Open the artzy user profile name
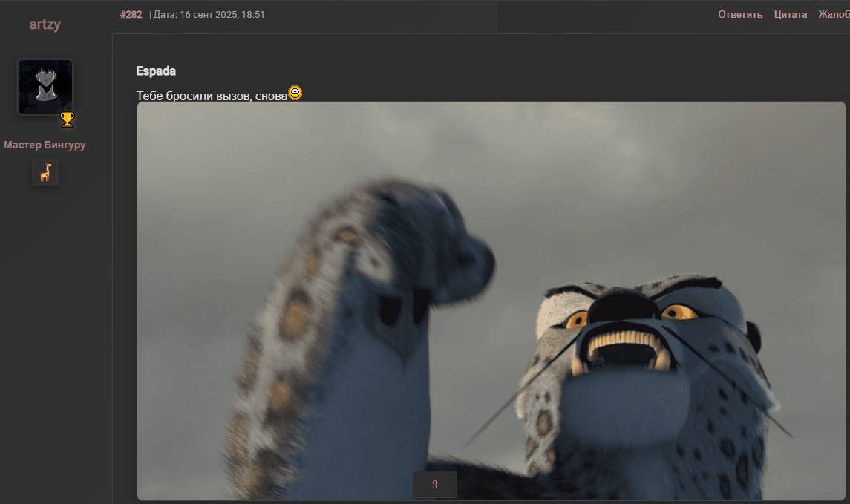 [45, 24]
